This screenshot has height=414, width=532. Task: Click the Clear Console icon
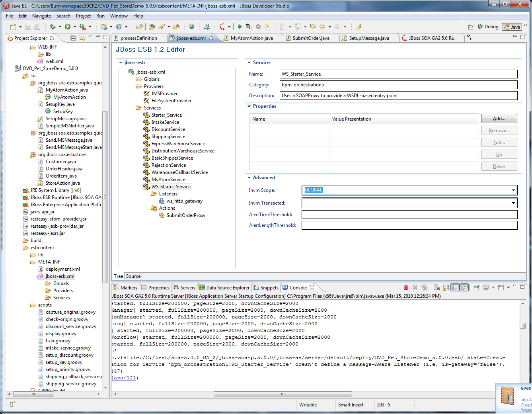437,287
